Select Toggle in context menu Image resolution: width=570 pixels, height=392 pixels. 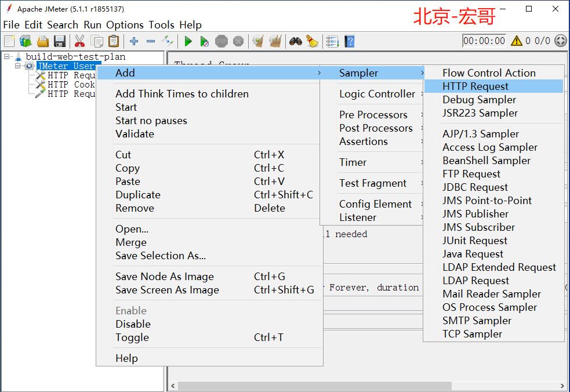[209, 337]
